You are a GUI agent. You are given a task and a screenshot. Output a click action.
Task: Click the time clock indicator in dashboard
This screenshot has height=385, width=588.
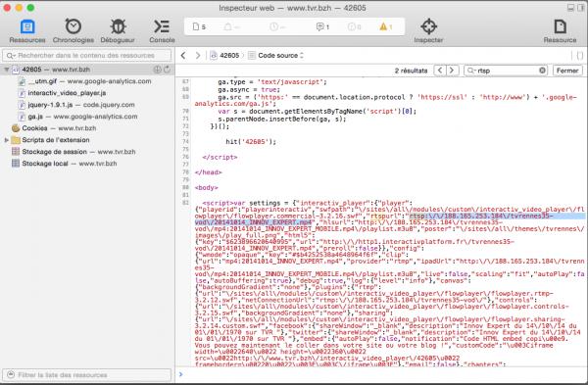(277, 27)
